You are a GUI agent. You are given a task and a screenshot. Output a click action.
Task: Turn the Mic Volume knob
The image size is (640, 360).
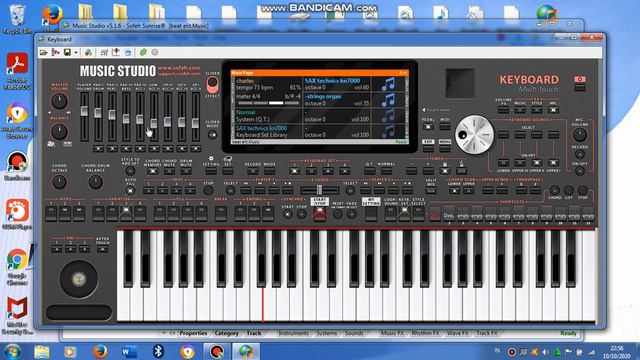pos(580,134)
